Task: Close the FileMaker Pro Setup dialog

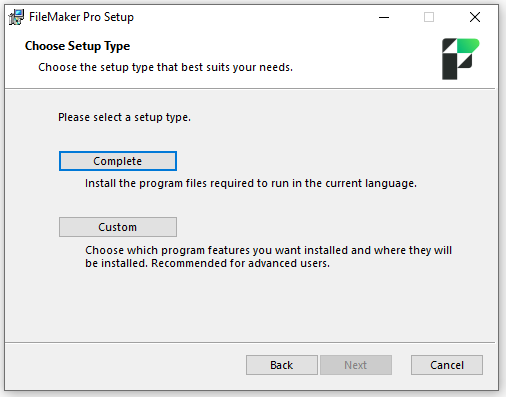Action: tap(475, 17)
